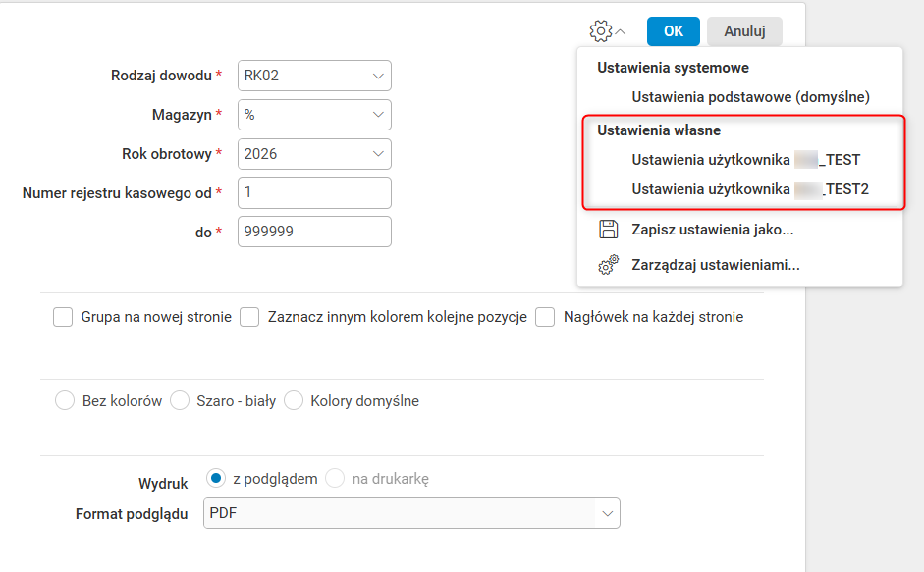Viewport: 924px width, 572px height.
Task: Open the "Rok obrotowy" dropdown showing 2026
Action: (314, 154)
